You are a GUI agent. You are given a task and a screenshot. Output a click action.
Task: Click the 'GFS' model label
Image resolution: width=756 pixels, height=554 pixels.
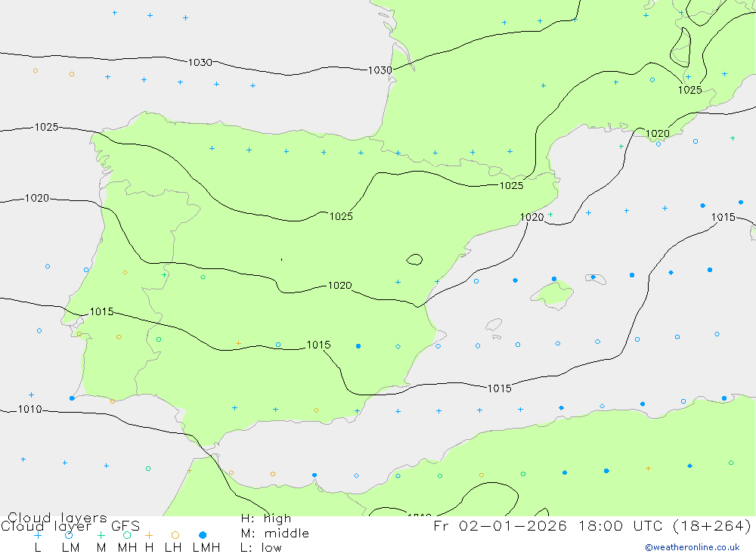(x=125, y=526)
